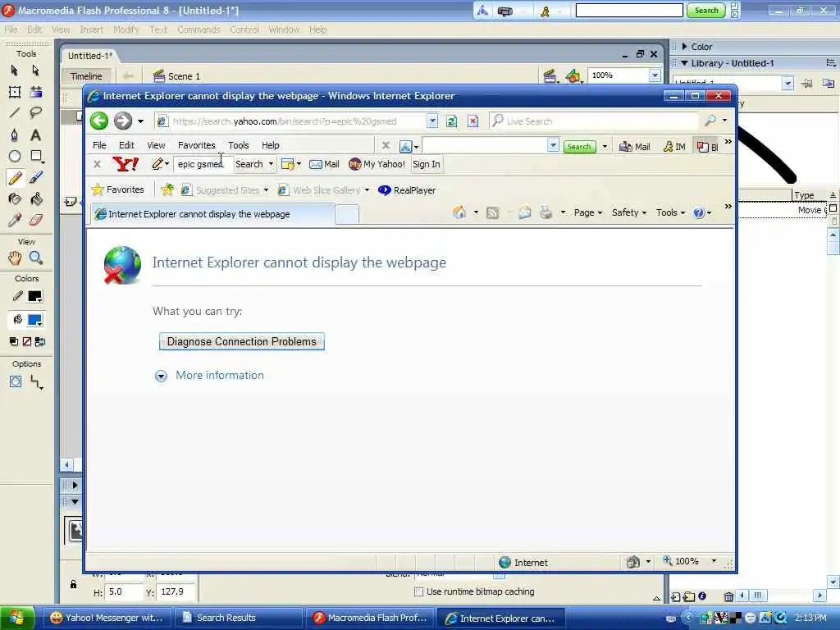Select the Text tool
The image size is (840, 630).
[x=36, y=135]
